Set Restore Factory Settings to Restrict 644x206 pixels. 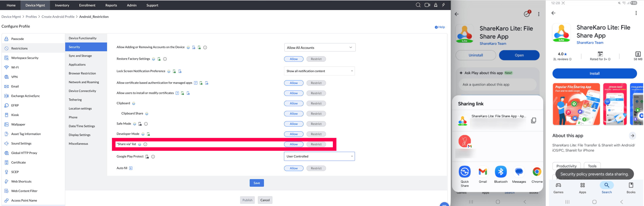316,59
